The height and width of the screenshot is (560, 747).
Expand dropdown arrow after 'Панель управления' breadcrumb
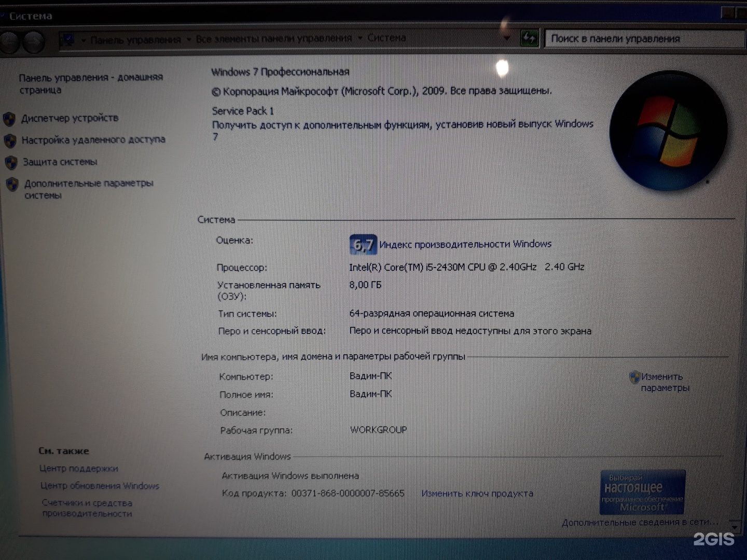click(189, 39)
